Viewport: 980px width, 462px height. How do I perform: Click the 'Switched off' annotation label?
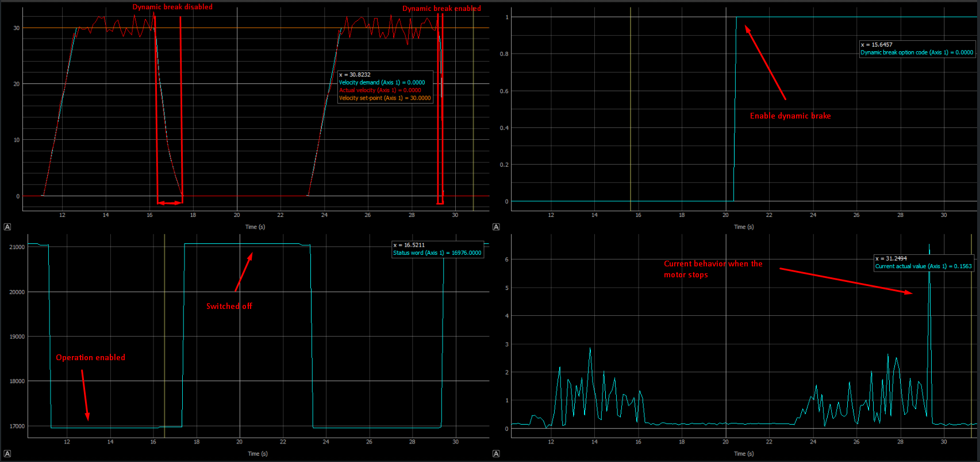(x=229, y=306)
